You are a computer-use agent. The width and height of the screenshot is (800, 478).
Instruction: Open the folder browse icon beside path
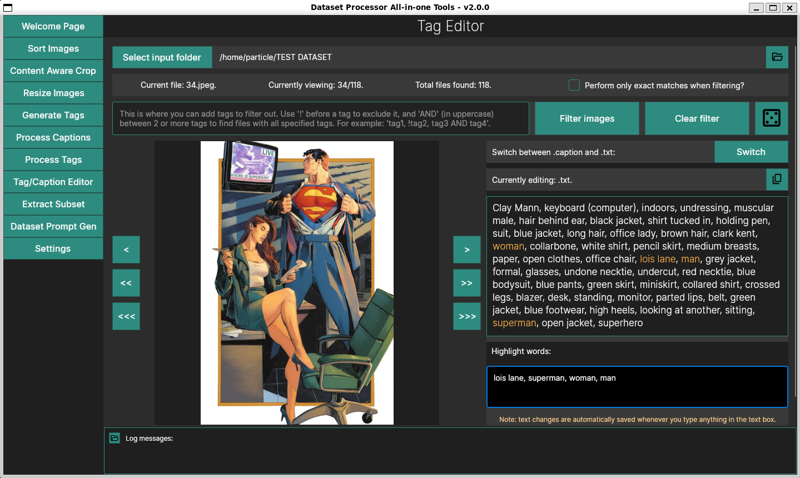(777, 57)
